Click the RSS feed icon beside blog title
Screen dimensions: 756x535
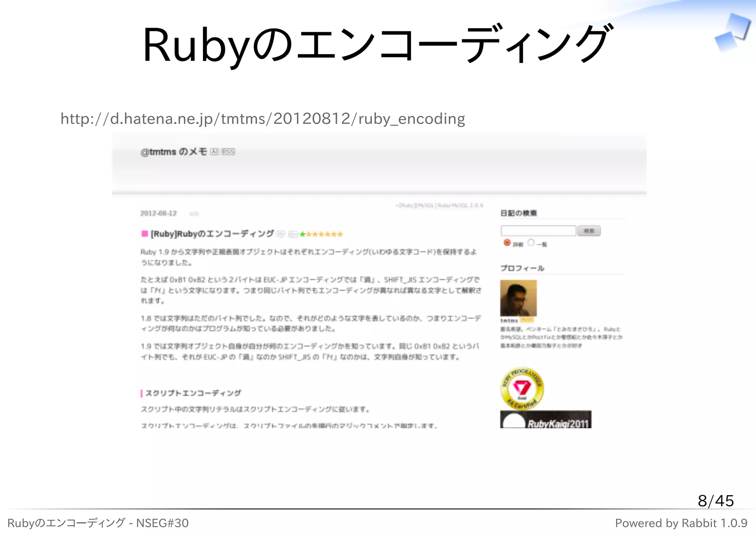[228, 152]
